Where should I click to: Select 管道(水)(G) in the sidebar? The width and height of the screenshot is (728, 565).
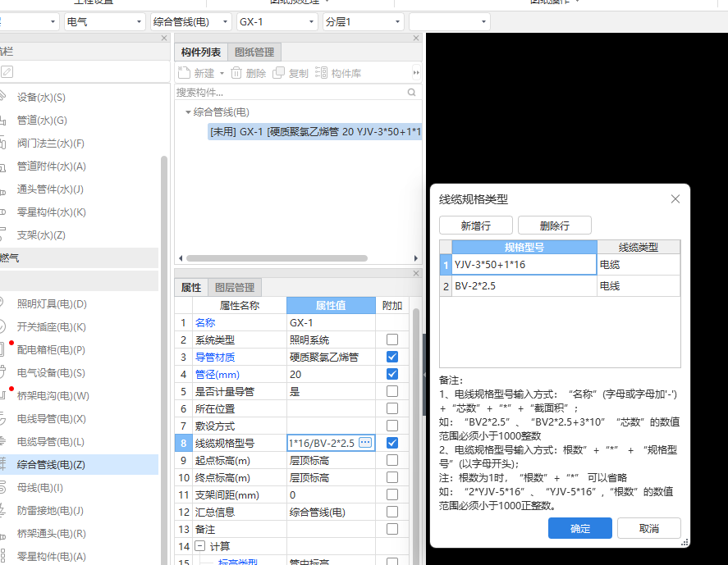(42, 121)
